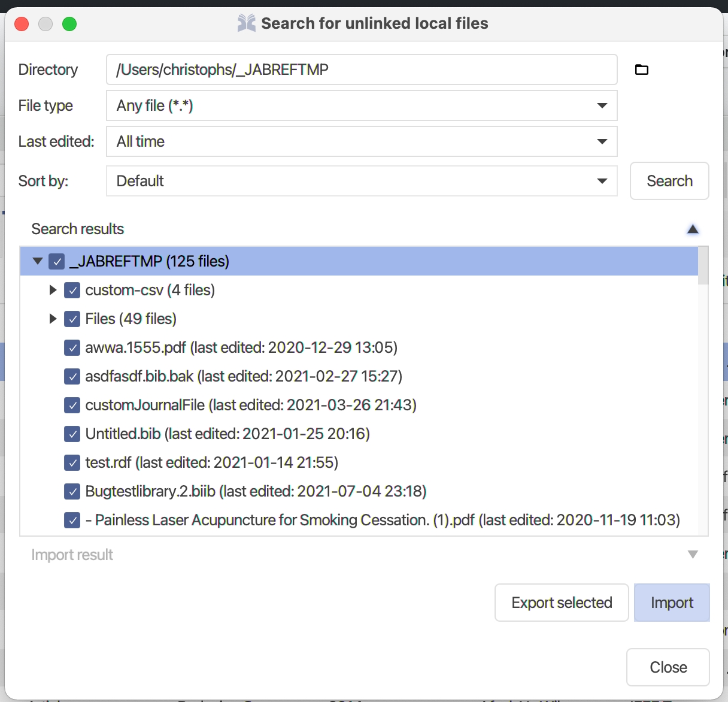
Task: Toggle checkbox for test.rdf
Action: 72,462
